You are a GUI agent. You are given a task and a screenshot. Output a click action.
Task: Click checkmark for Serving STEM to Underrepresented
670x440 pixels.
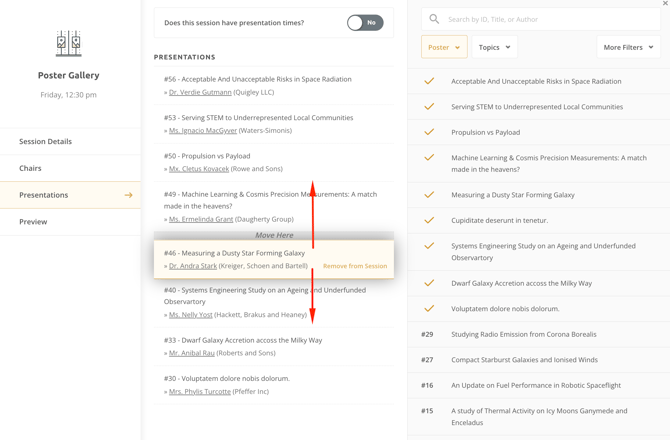429,107
